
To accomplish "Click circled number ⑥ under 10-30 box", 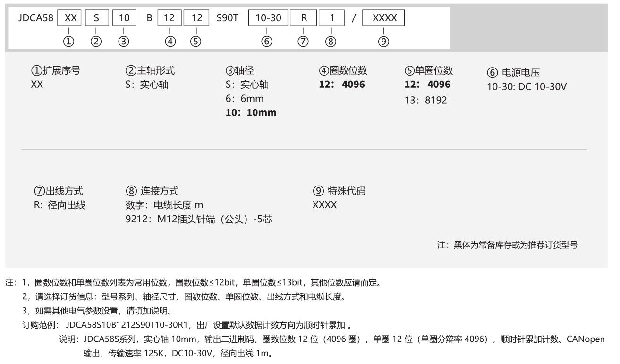I will click(x=268, y=42).
